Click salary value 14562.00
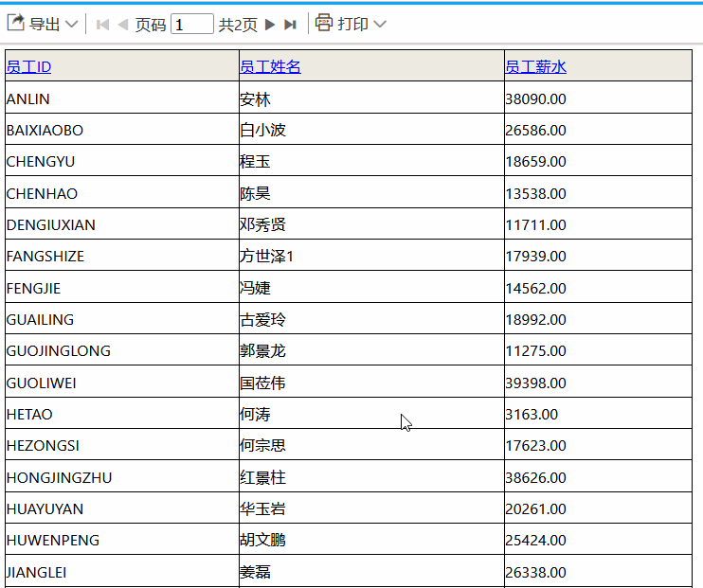This screenshot has height=588, width=703. (x=535, y=289)
